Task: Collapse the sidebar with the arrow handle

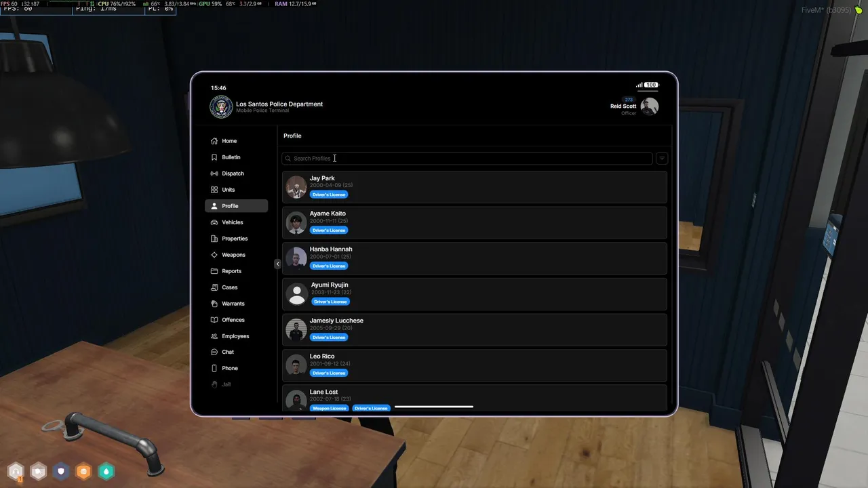Action: tap(277, 264)
